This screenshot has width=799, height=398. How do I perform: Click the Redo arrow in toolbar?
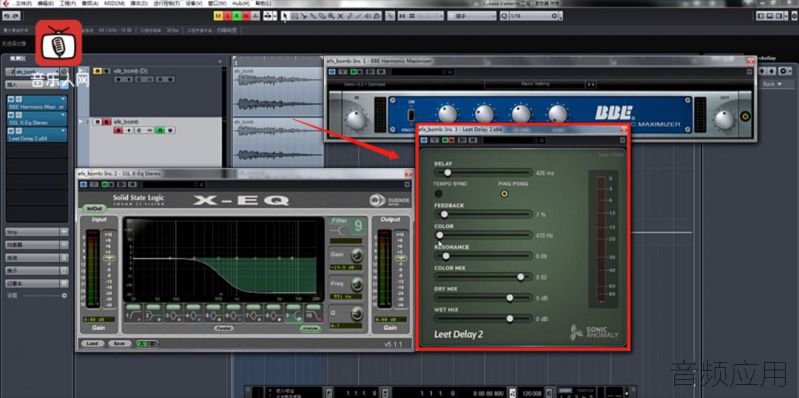click(16, 16)
